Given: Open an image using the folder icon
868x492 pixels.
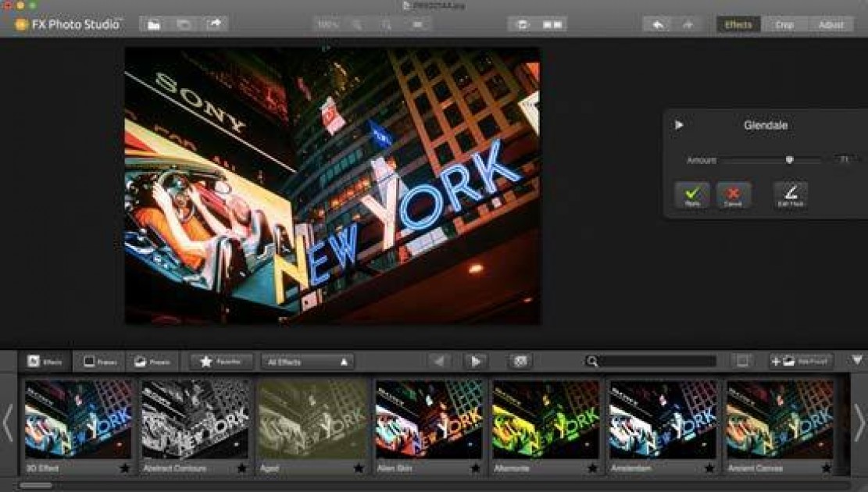Looking at the screenshot, I should tap(155, 24).
